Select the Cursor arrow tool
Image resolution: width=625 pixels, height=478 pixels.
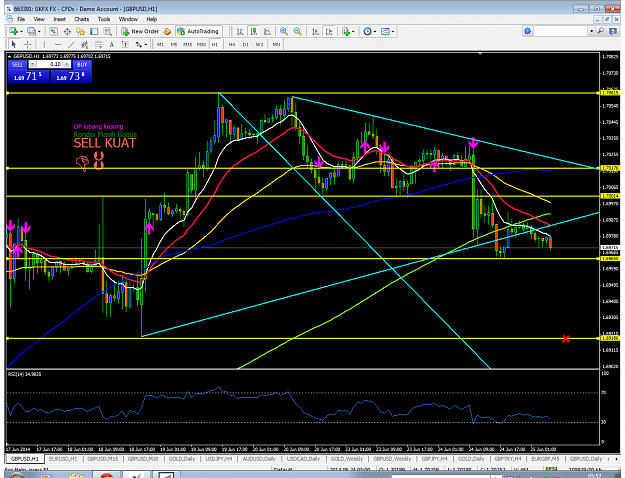point(14,44)
